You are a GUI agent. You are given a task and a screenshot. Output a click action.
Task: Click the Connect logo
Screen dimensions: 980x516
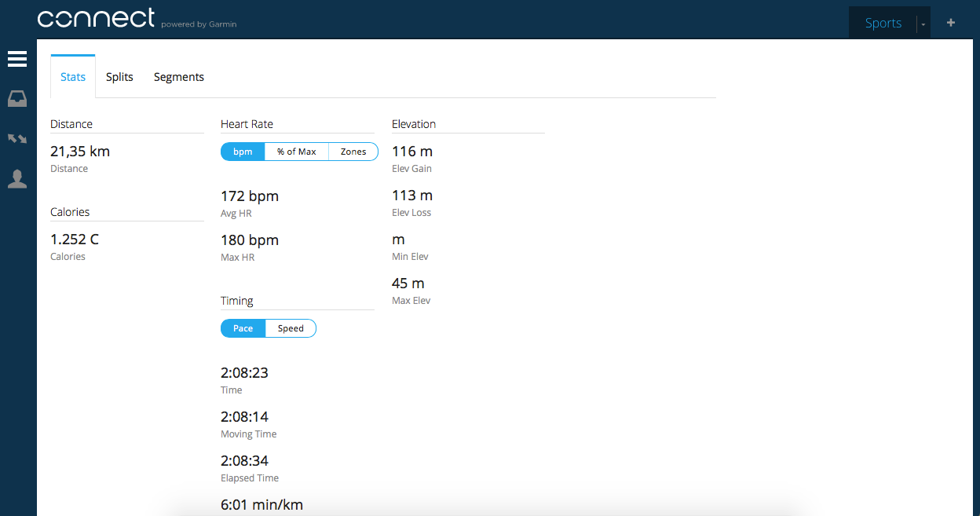pos(96,19)
